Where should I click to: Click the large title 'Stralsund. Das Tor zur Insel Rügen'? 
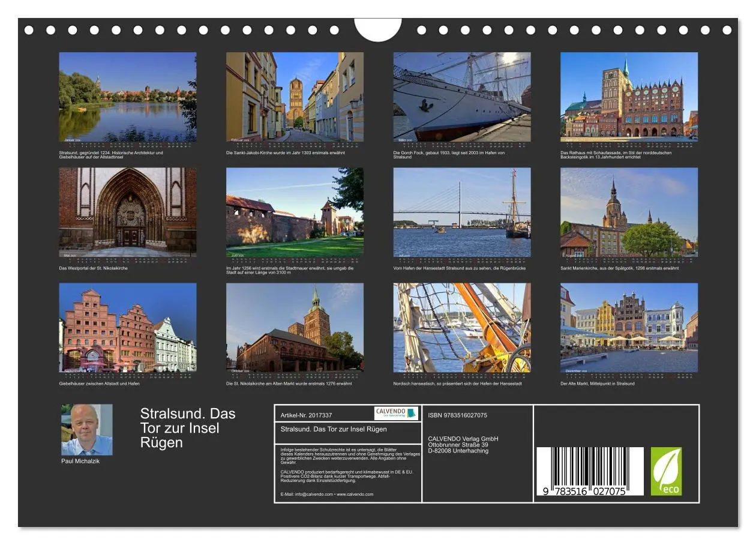pyautogui.click(x=188, y=428)
